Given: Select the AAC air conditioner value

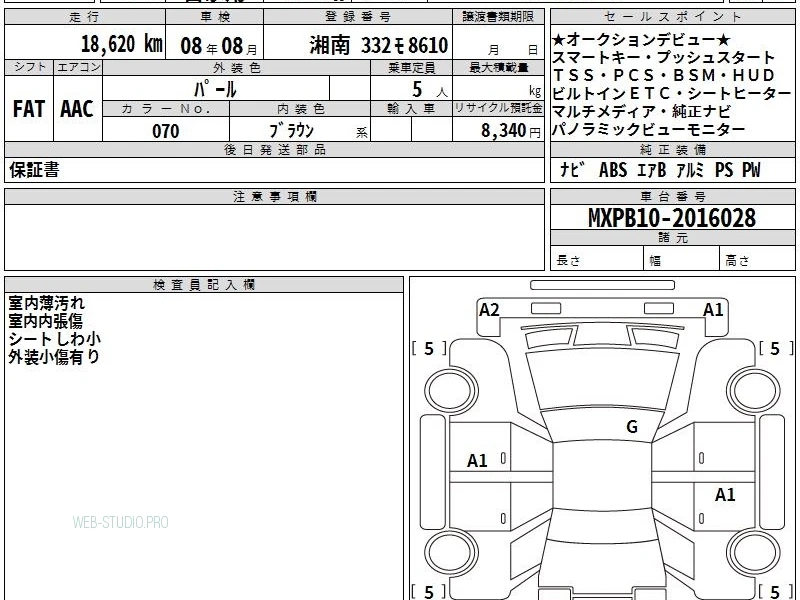Looking at the screenshot, I should click(x=77, y=109).
